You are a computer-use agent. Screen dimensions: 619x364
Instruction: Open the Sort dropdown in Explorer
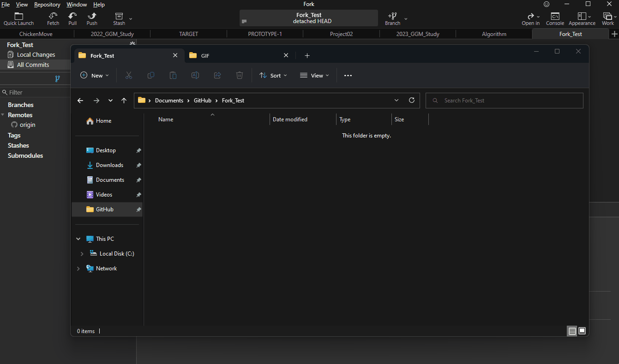tap(273, 75)
